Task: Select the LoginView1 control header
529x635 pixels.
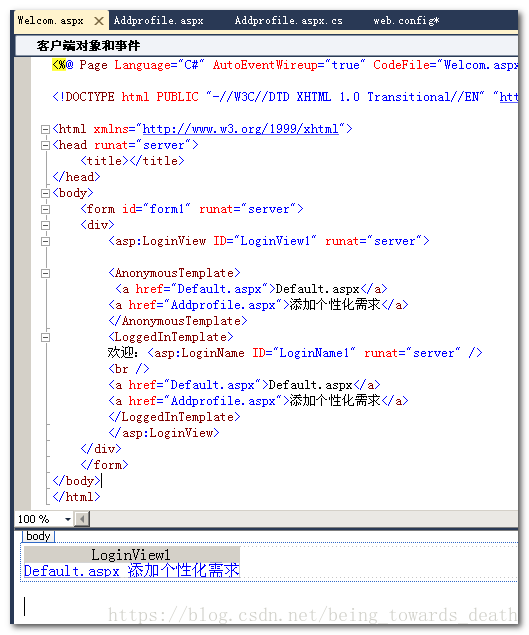Action: 132,554
